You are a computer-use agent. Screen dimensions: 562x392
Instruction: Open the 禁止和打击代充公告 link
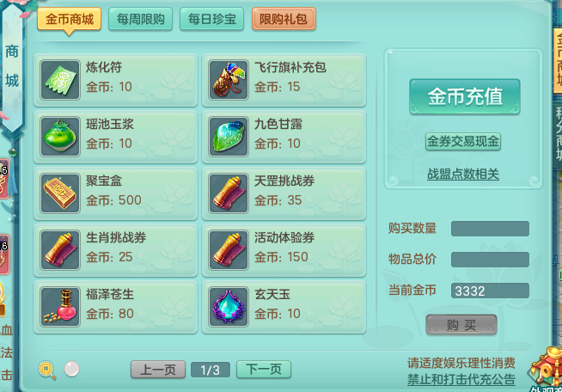coord(461,379)
